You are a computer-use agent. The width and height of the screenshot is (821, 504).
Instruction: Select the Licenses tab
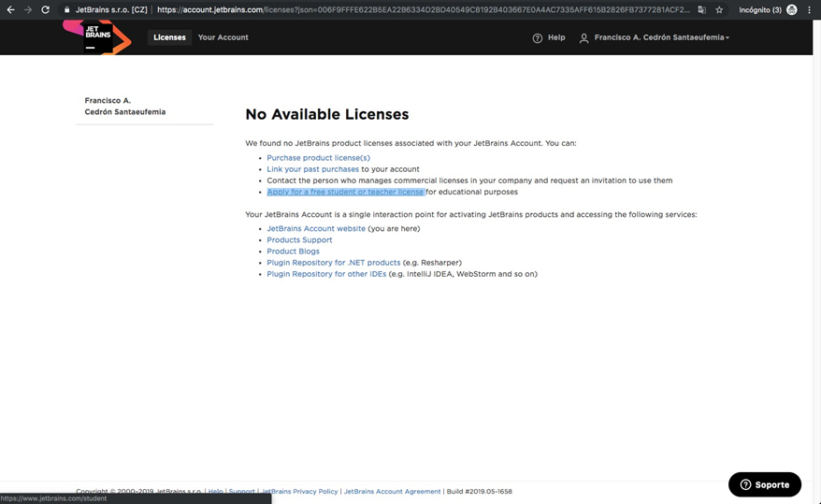tap(169, 37)
